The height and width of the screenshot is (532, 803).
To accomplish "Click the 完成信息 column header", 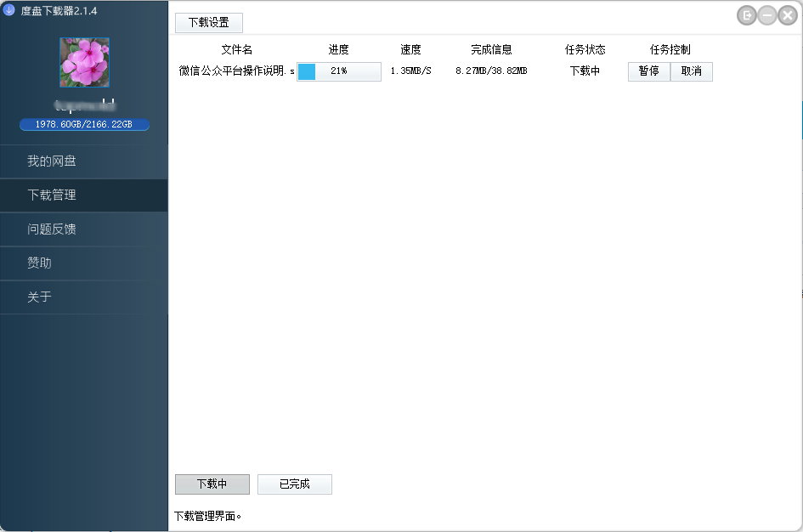I will tap(491, 49).
